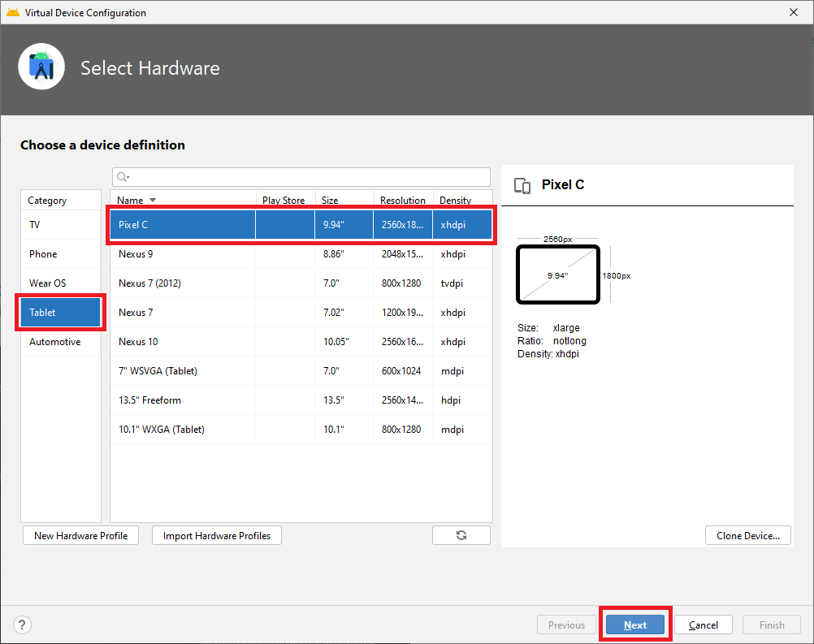The height and width of the screenshot is (644, 814).
Task: Click the Density column header
Action: click(455, 201)
